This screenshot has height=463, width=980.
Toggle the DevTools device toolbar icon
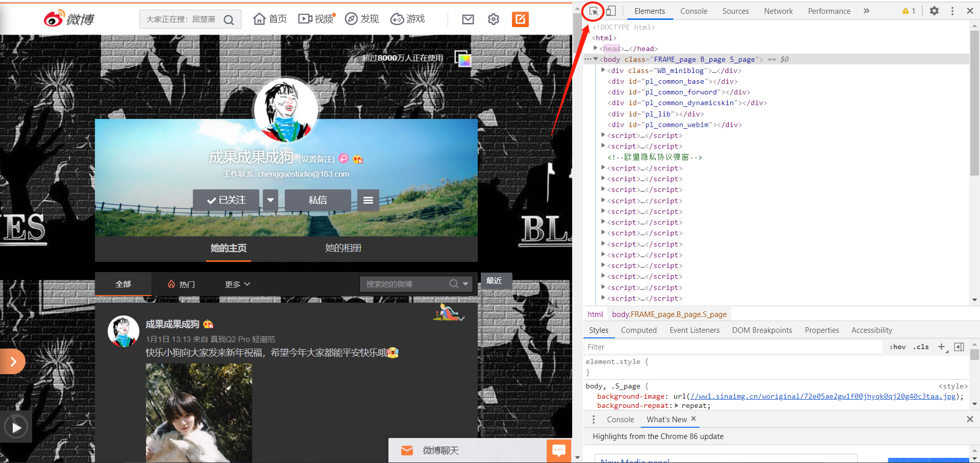tap(611, 11)
